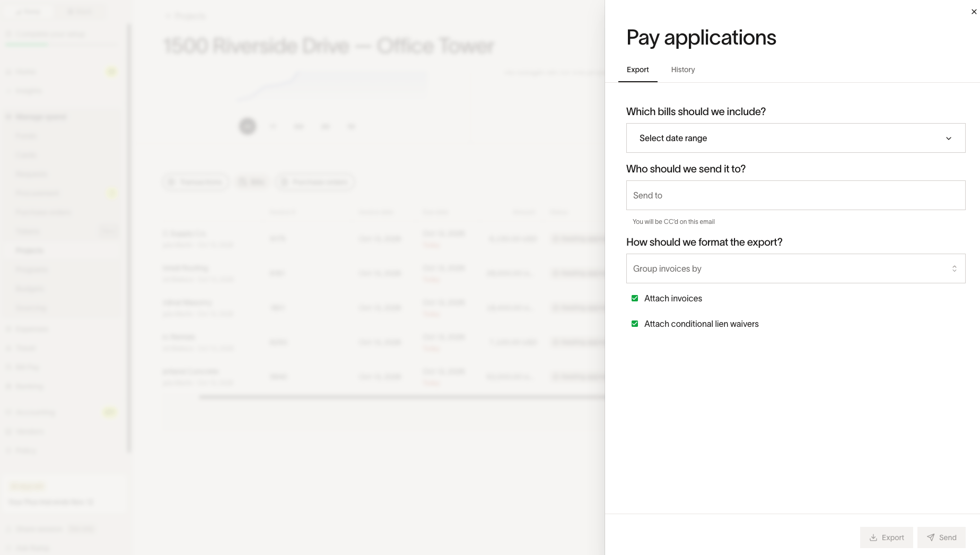
Task: Open the Group invoices by selector
Action: 795,268
